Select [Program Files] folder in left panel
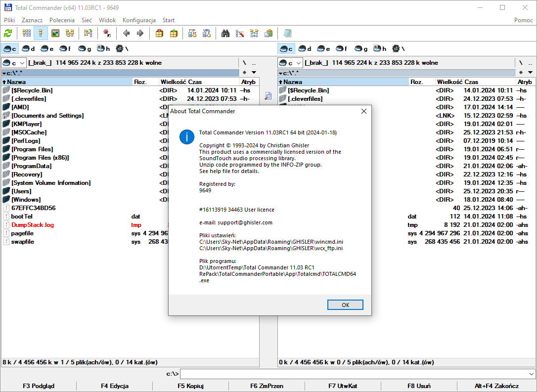This screenshot has width=537, height=392. [32, 149]
